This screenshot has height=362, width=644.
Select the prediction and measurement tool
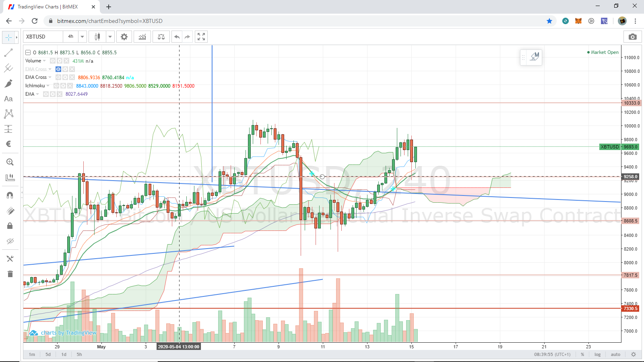point(8,129)
